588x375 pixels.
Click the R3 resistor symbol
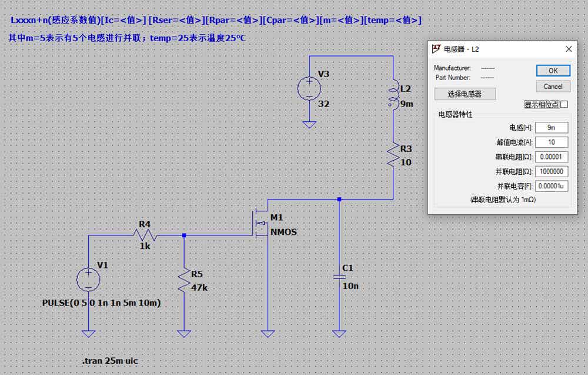click(393, 155)
